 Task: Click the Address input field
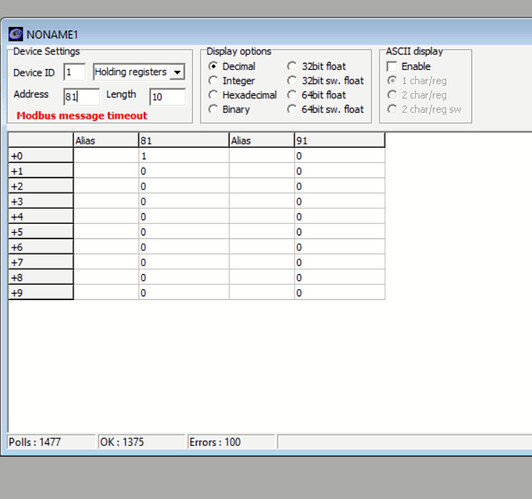coord(81,97)
